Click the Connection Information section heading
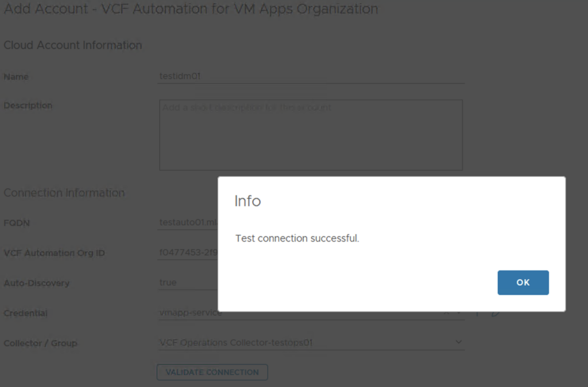This screenshot has width=588, height=387. [64, 193]
